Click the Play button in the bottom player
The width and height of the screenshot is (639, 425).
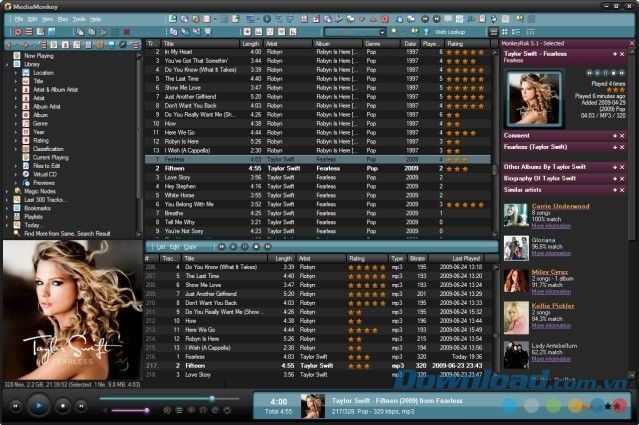coord(37,405)
